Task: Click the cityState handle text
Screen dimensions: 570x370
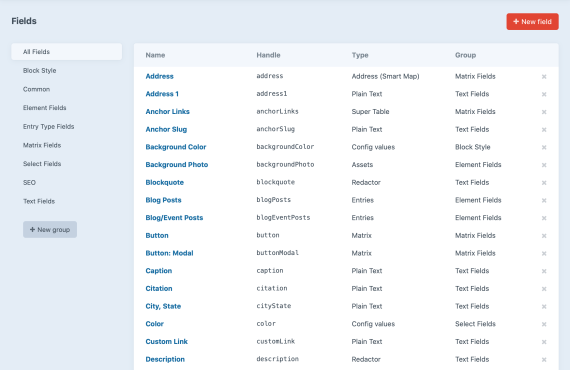Action: click(274, 306)
